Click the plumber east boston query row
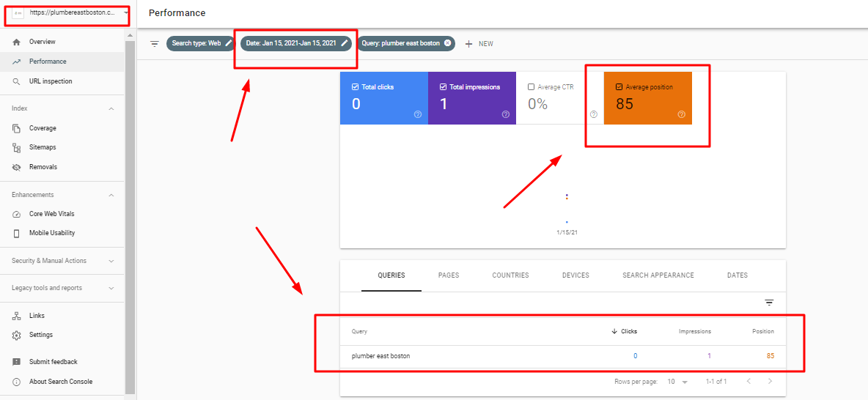 click(563, 356)
